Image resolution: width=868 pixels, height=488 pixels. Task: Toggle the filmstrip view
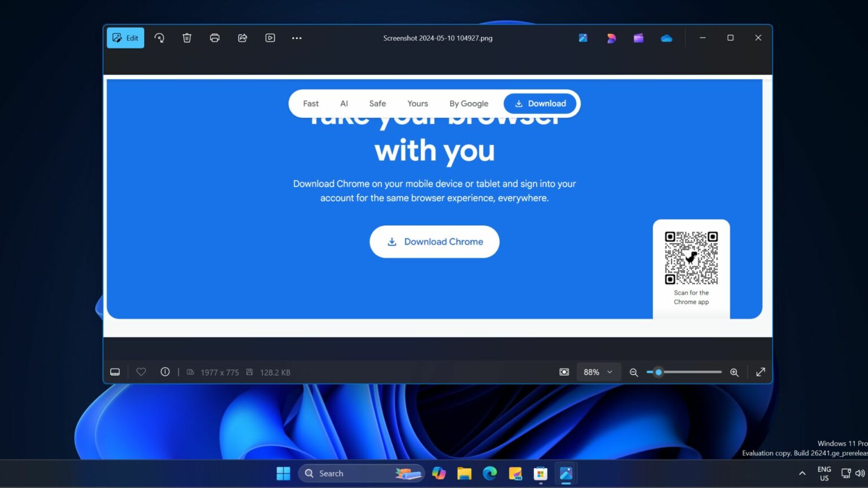[x=115, y=372]
